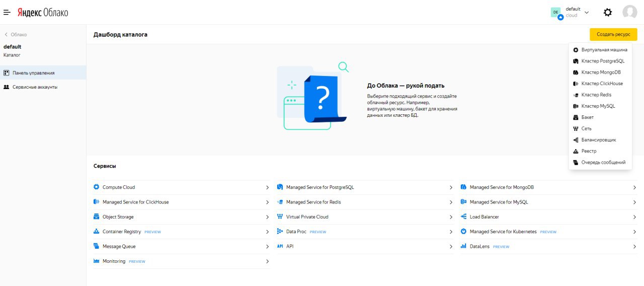644x286 pixels.
Task: Go back to Облако in the sidebar
Action: 16,35
